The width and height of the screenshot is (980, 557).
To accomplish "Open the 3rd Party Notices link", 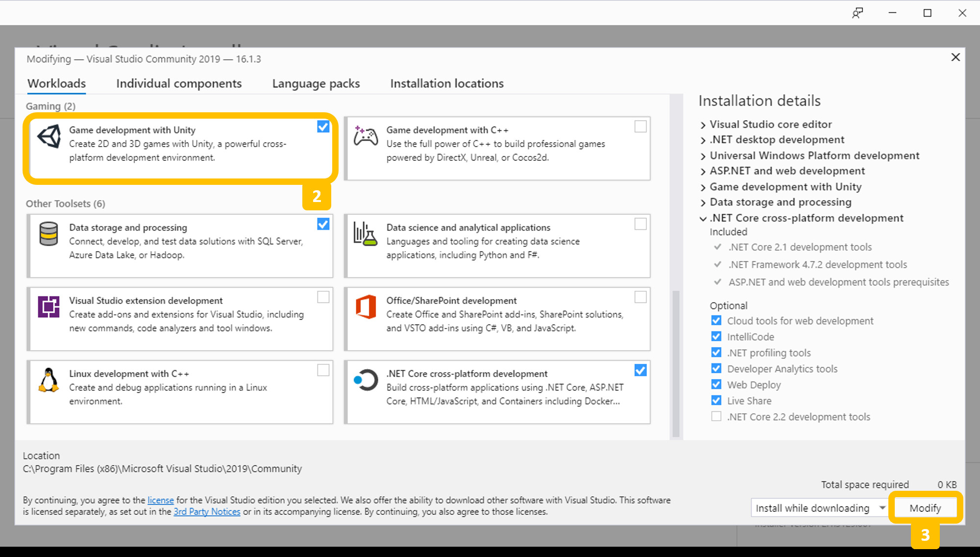I will tap(207, 512).
